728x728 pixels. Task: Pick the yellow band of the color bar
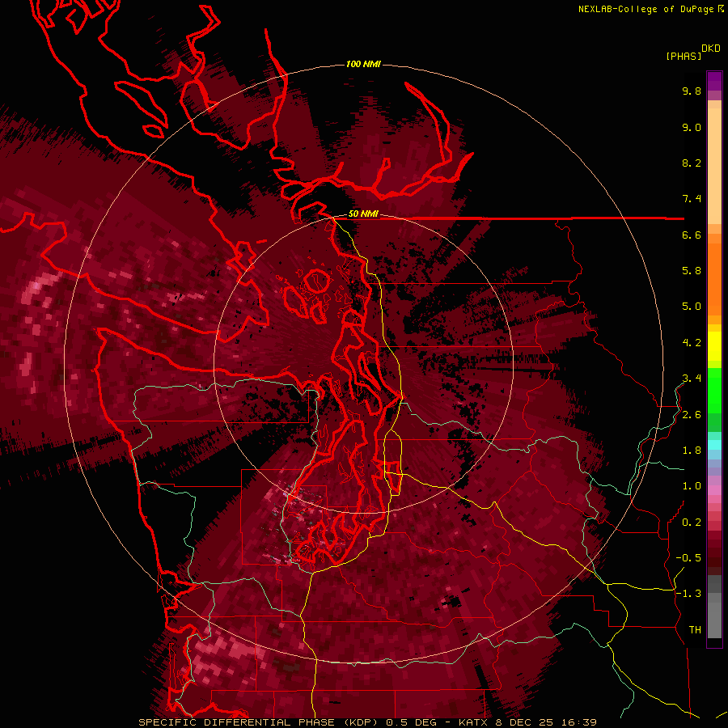click(714, 346)
